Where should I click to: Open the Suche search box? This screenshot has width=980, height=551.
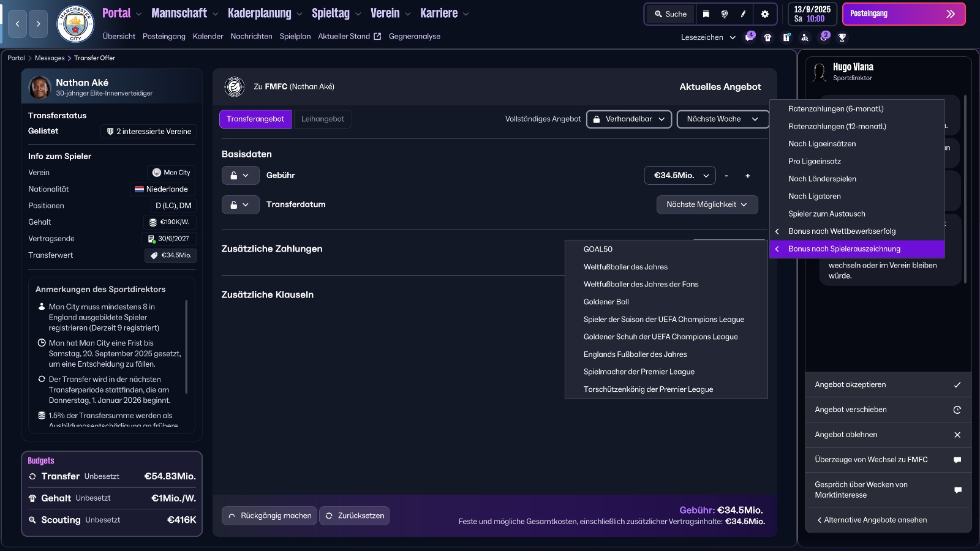(669, 13)
